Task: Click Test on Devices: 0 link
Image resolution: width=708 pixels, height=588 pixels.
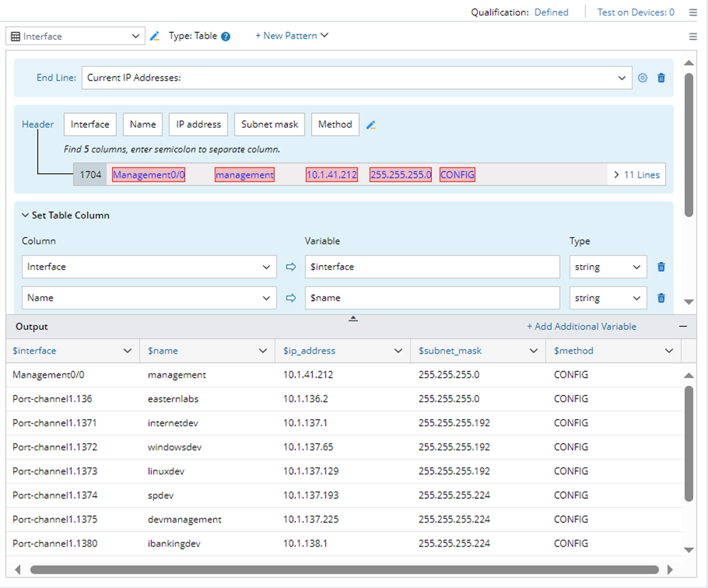Action: (x=635, y=12)
